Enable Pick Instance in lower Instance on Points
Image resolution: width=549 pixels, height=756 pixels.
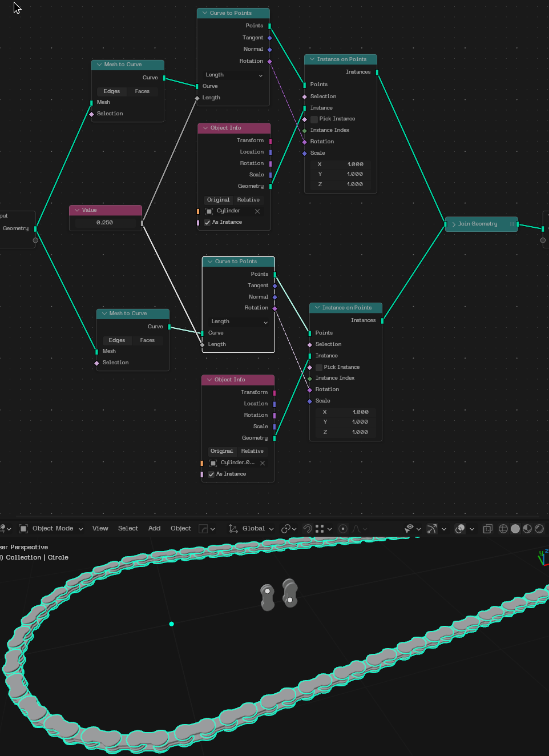[x=319, y=367]
